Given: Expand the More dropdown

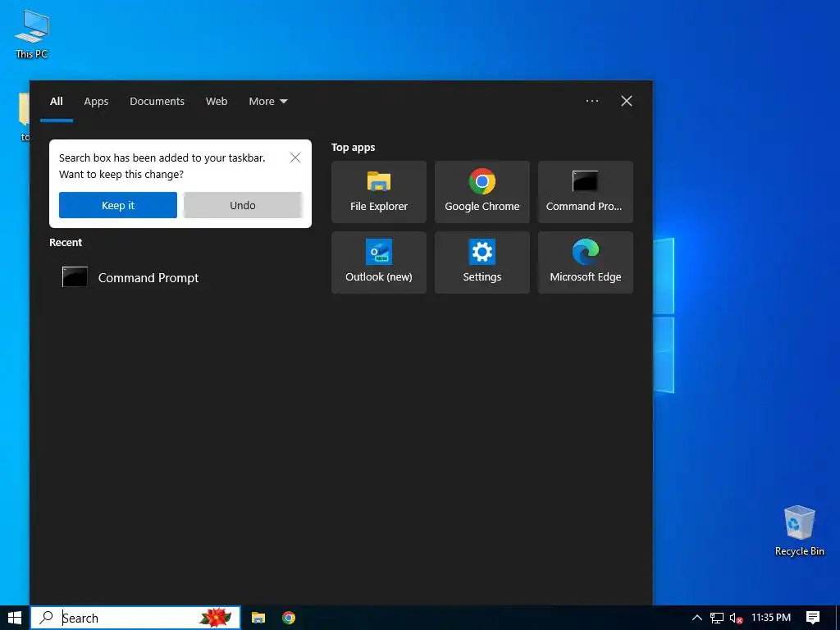Looking at the screenshot, I should pyautogui.click(x=268, y=101).
